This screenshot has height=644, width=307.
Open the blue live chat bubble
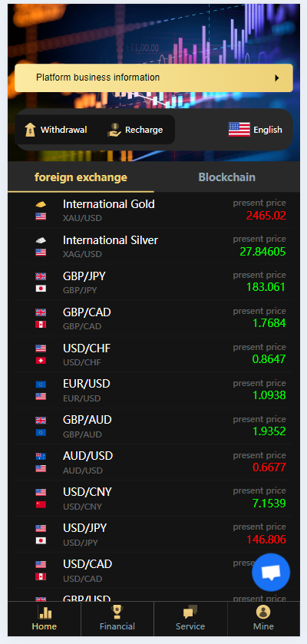pos(271,572)
